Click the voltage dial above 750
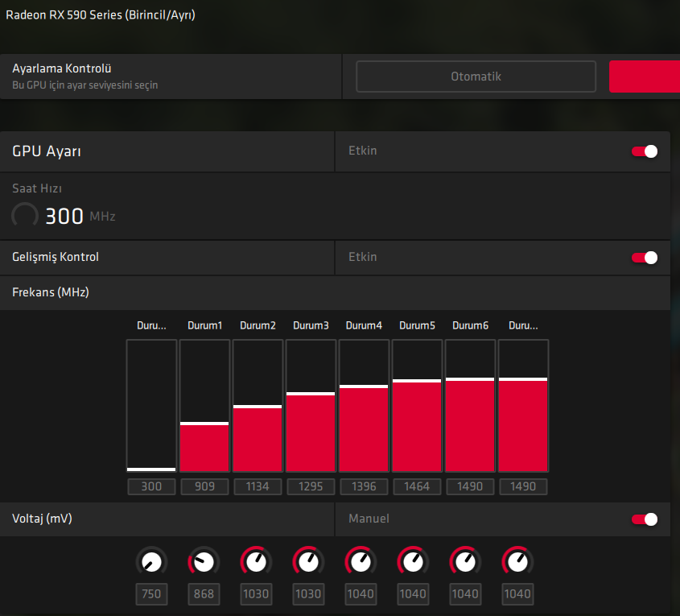Viewport: 680px width, 616px height. pyautogui.click(x=151, y=562)
